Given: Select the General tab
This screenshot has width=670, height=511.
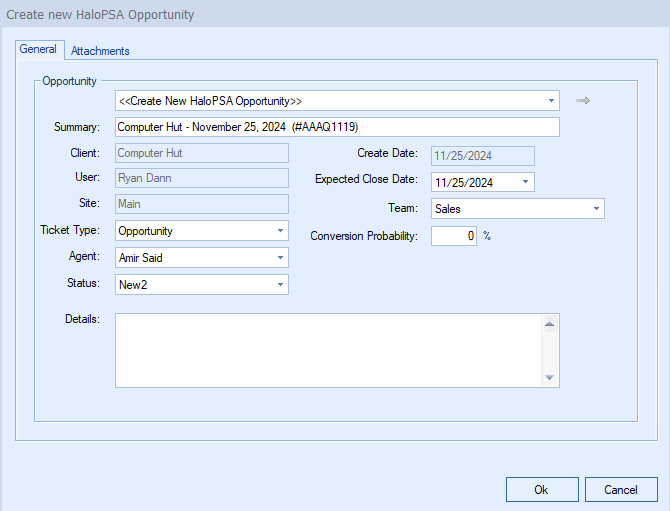Looking at the screenshot, I should (38, 50).
